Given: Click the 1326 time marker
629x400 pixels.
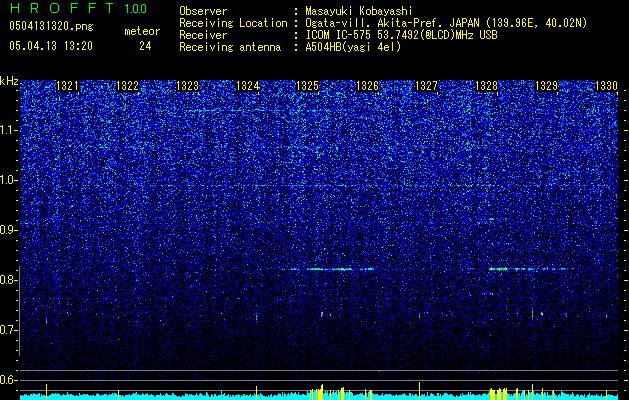Looking at the screenshot, I should pyautogui.click(x=367, y=86).
